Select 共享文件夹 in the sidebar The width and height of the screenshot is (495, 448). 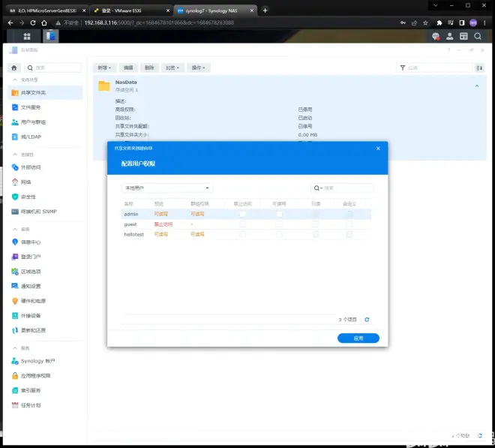tap(44, 92)
